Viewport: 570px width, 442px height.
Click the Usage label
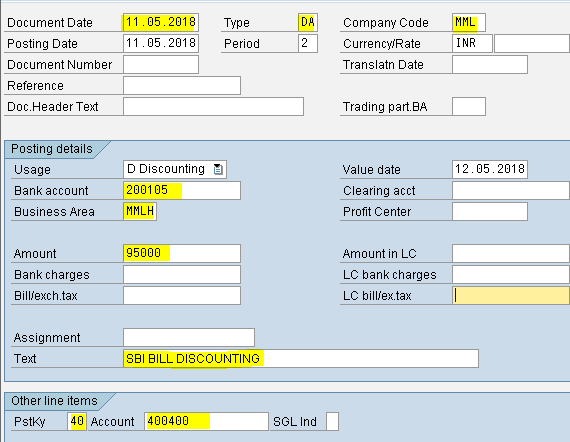click(32, 170)
